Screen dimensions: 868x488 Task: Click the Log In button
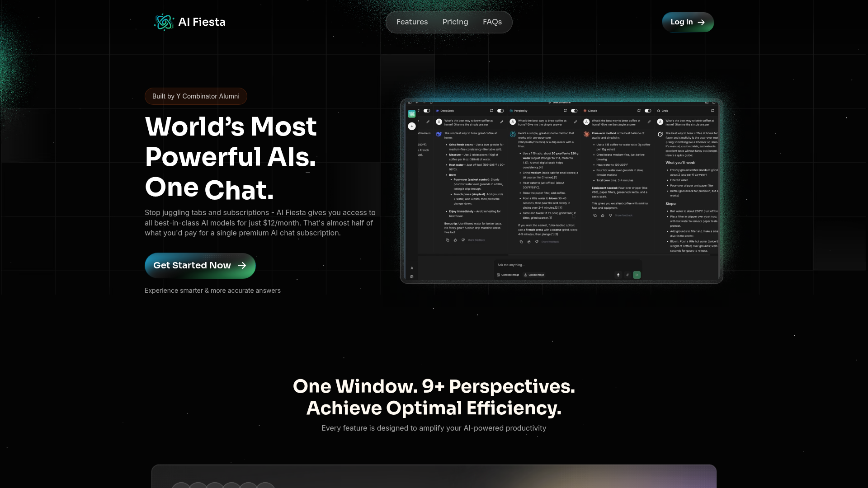[x=688, y=22]
